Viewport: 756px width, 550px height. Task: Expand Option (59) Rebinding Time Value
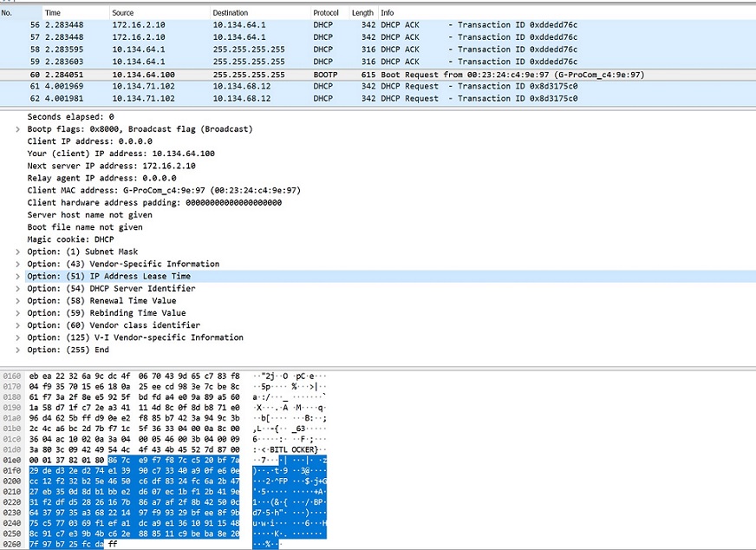click(x=17, y=313)
